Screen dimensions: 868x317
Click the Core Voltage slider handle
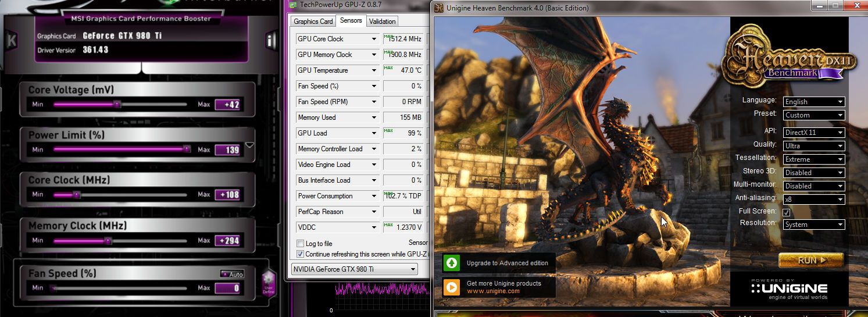117,104
